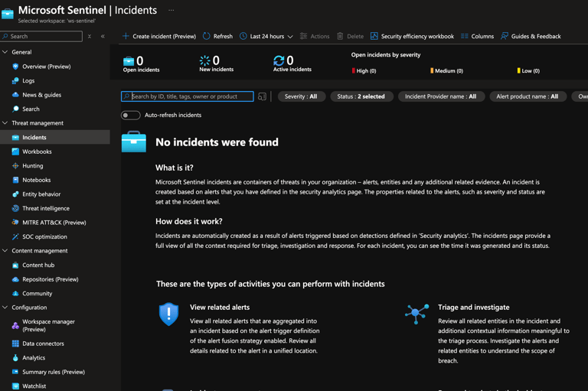588x391 pixels.
Task: Focus the sidebar Search input field
Action: click(x=41, y=37)
